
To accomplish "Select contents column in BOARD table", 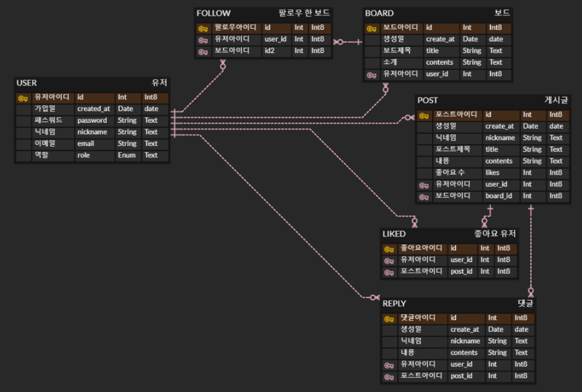I will [439, 62].
